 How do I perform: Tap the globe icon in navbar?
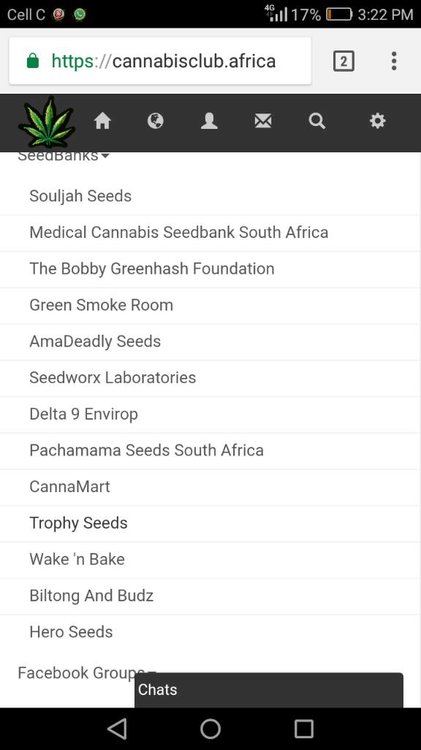point(155,121)
